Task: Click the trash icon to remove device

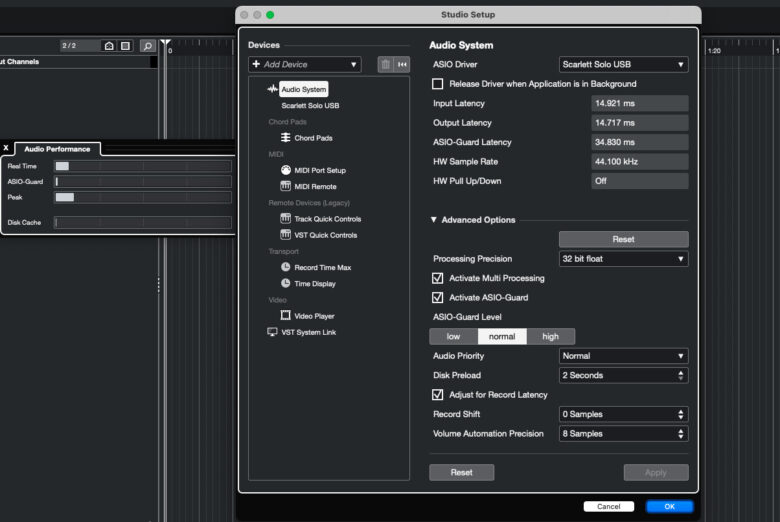Action: click(385, 64)
